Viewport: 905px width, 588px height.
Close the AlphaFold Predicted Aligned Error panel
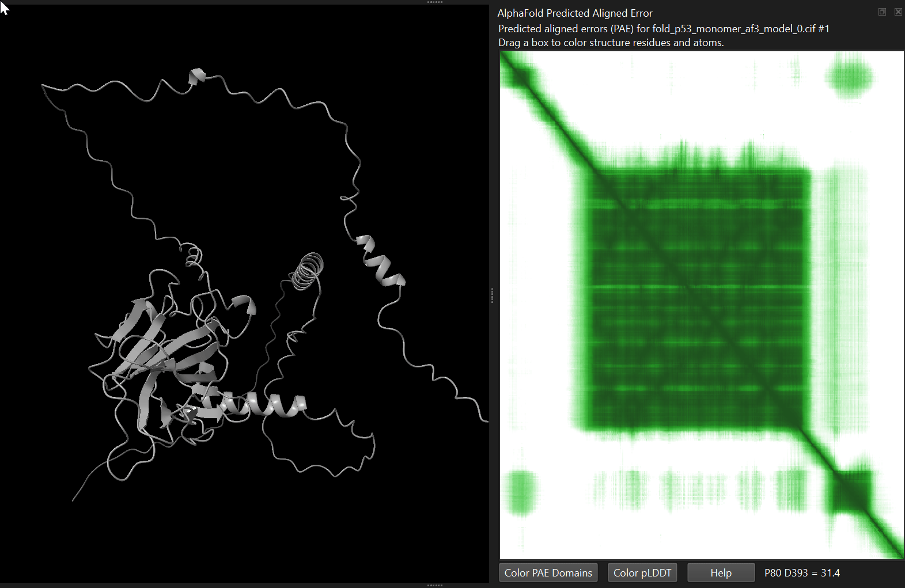898,12
